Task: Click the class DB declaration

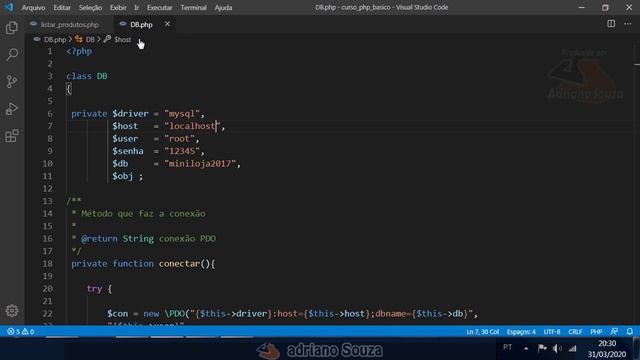Action: (x=87, y=76)
